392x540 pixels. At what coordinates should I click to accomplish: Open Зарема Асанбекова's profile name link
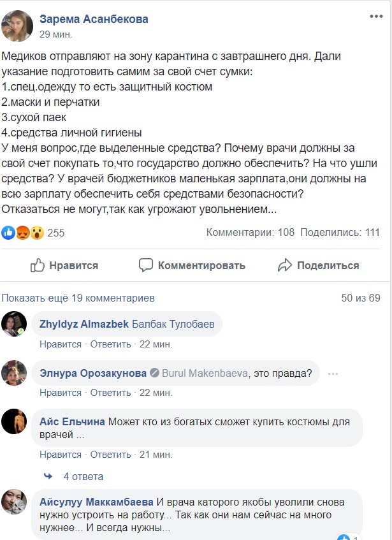click(x=94, y=19)
